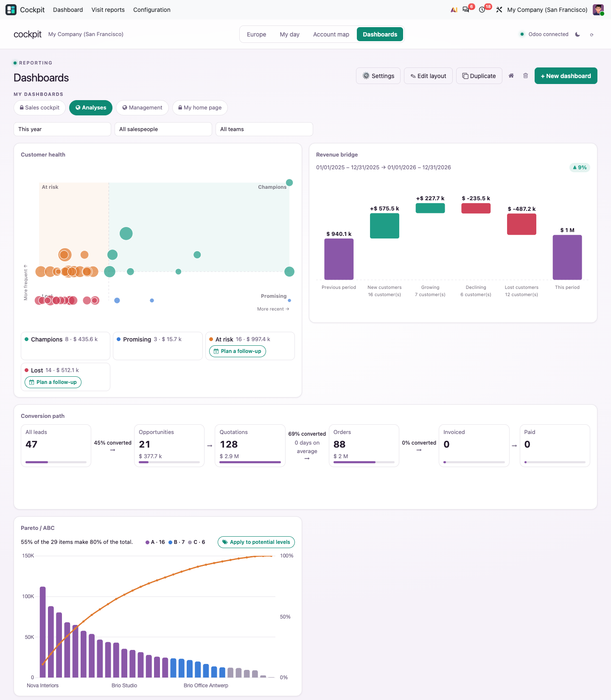Open the All salespeople dropdown
This screenshot has height=700, width=611.
pos(163,129)
